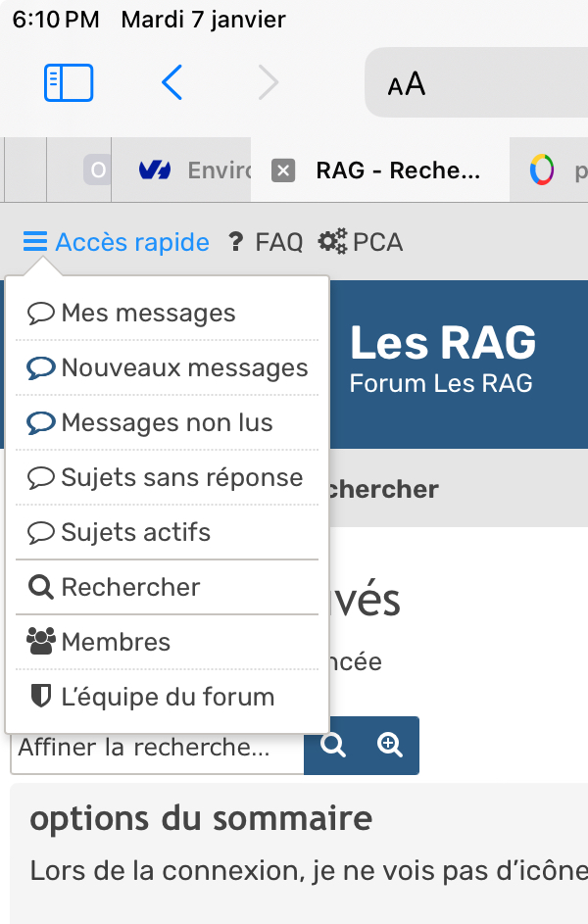Click the search magnifier button
The height and width of the screenshot is (924, 588).
click(333, 746)
